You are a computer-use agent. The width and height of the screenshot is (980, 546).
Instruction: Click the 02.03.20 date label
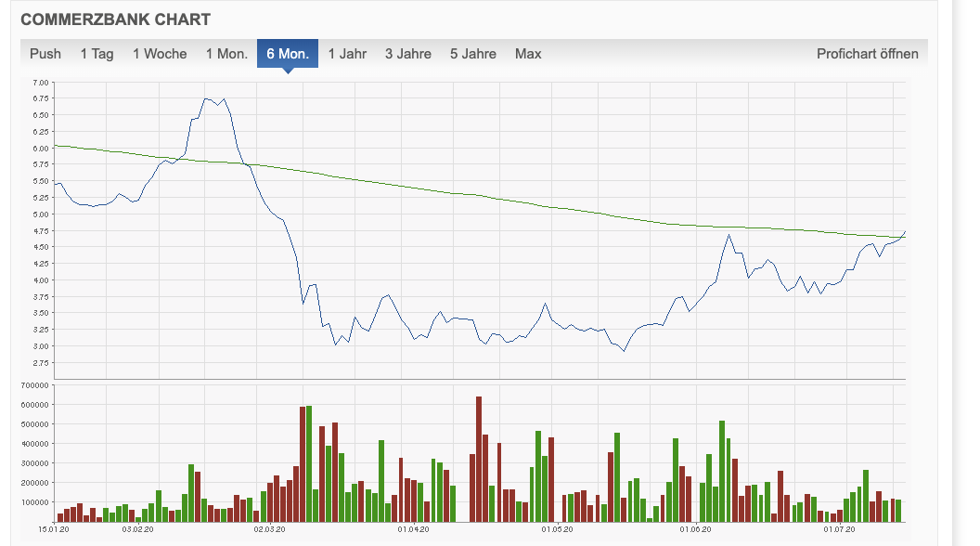click(x=269, y=529)
